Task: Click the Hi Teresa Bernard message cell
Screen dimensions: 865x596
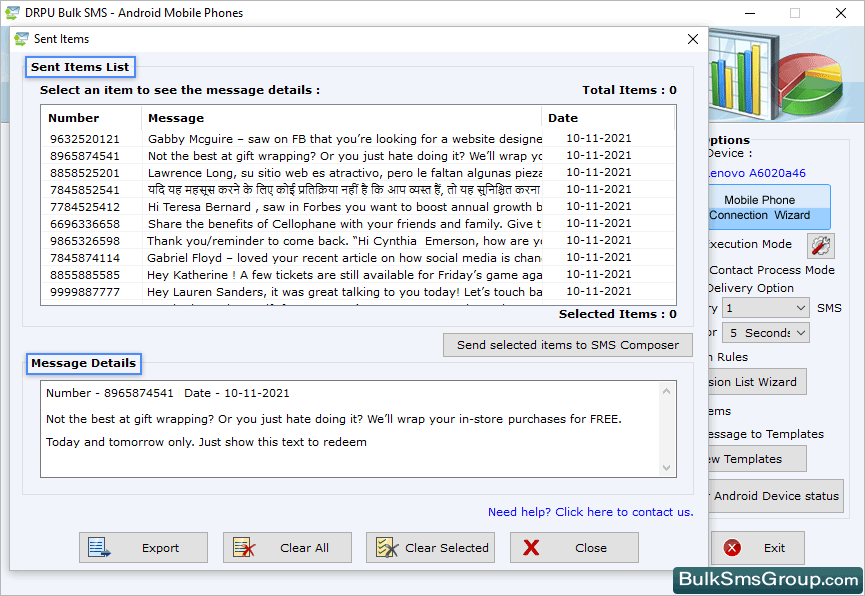Action: (344, 207)
